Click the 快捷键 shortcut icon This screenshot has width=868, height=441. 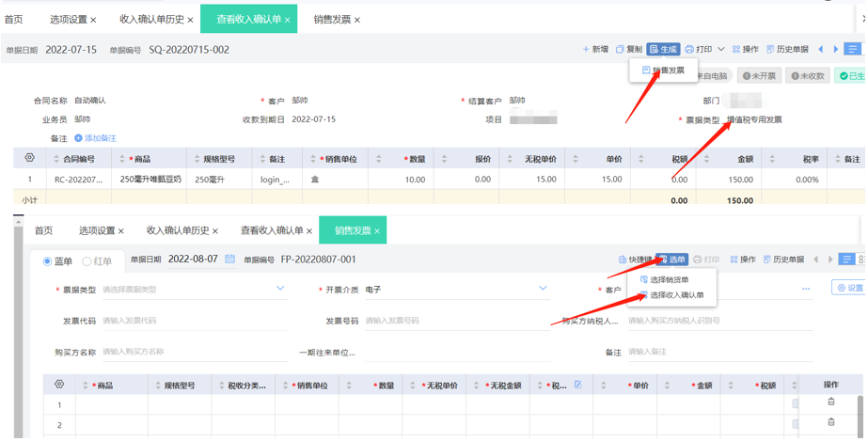pyautogui.click(x=623, y=260)
